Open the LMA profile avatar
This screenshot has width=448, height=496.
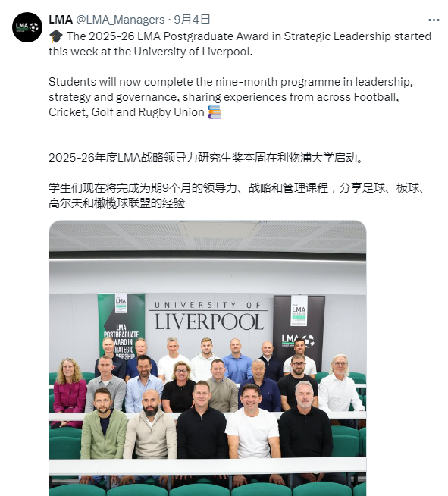[x=27, y=27]
